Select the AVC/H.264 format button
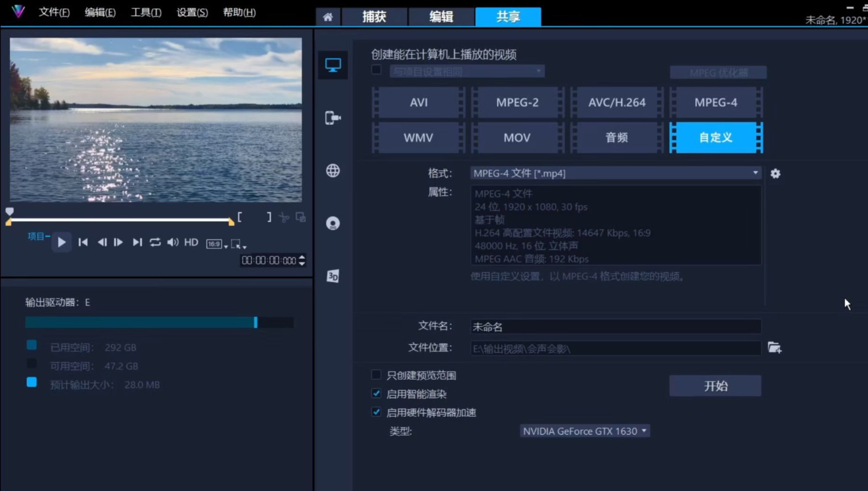Screen dimensions: 868x491 click(x=617, y=103)
